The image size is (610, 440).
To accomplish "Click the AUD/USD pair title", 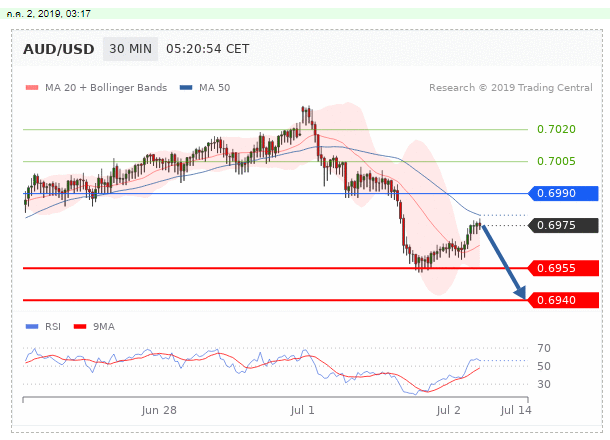I will tap(59, 49).
